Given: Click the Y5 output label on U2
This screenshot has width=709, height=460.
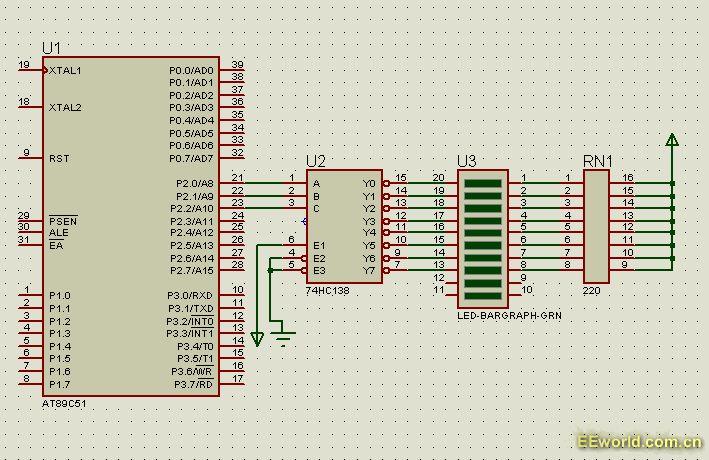Looking at the screenshot, I should (x=369, y=246).
